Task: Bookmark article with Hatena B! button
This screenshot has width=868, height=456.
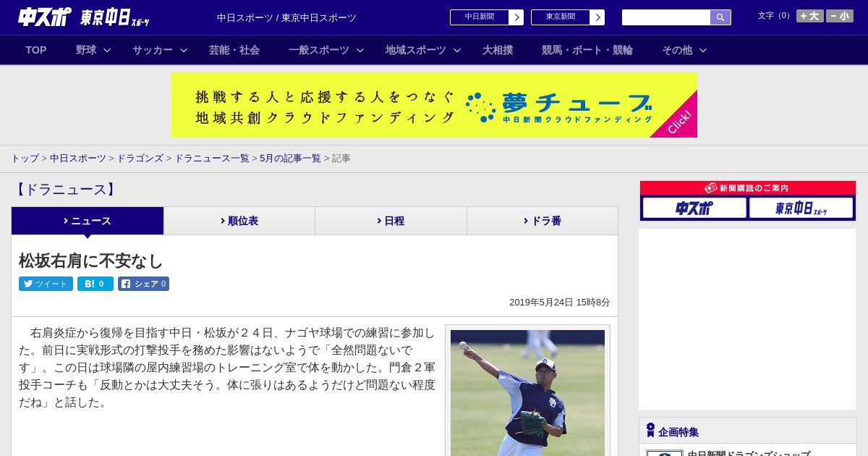Action: pyautogui.click(x=95, y=284)
